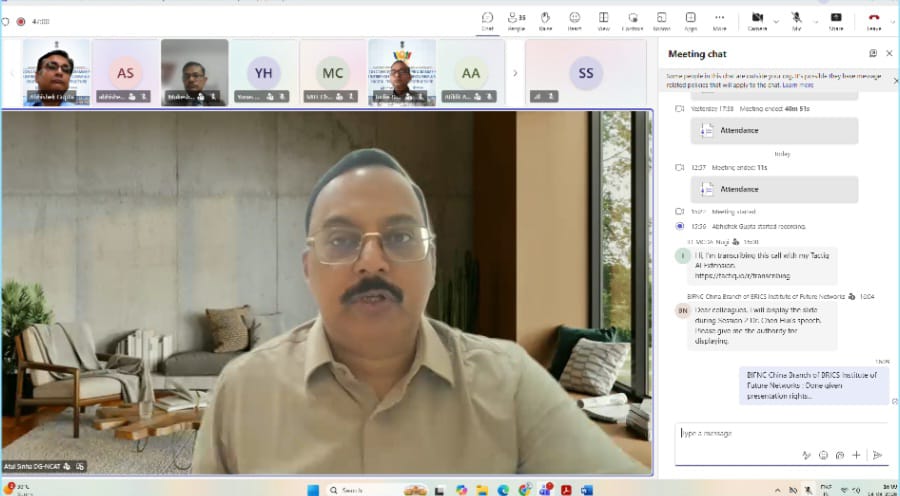Show the People participants list
The width and height of the screenshot is (900, 496).
coord(517,21)
